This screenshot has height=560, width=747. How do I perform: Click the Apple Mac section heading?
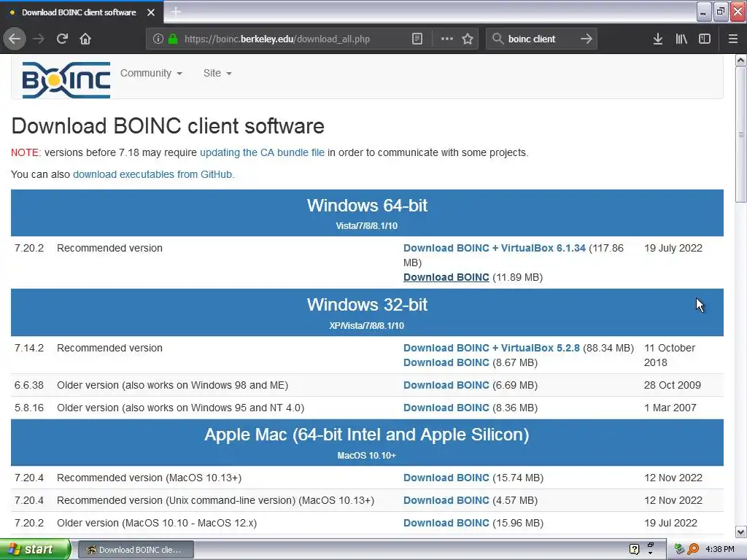[x=367, y=435]
